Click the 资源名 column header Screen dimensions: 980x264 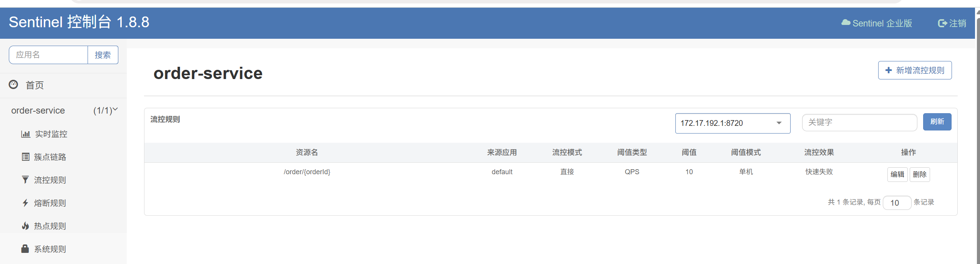click(307, 152)
